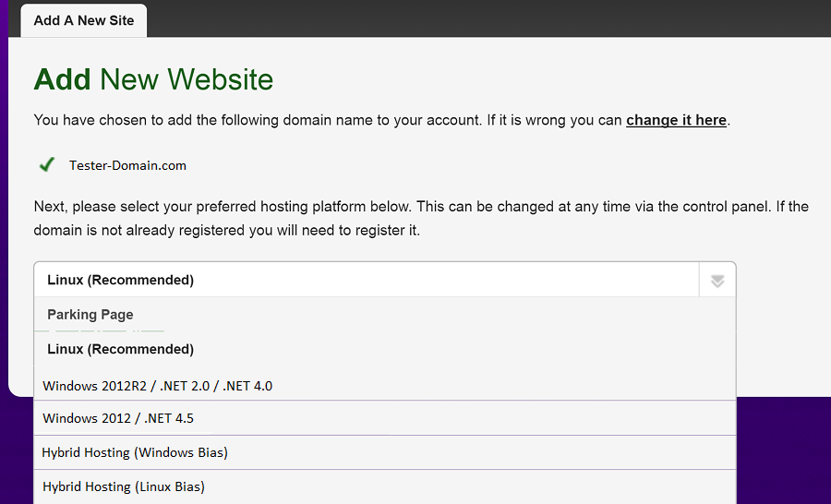Select the Windows 2012 / .NET 4.5 option
Image resolution: width=831 pixels, height=504 pixels.
pos(385,418)
